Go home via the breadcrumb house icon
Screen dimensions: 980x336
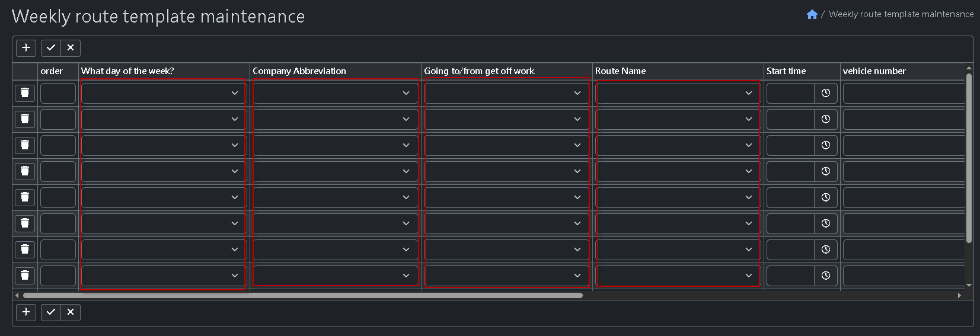point(812,14)
